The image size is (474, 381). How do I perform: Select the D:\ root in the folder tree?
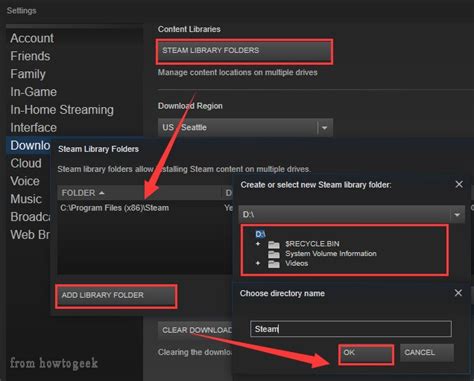tap(260, 234)
